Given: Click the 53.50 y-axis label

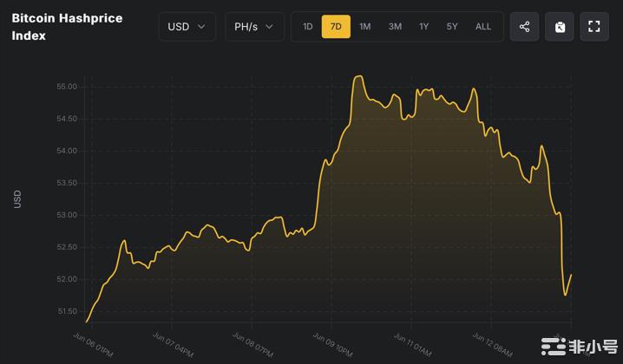Looking at the screenshot, I should (x=67, y=183).
